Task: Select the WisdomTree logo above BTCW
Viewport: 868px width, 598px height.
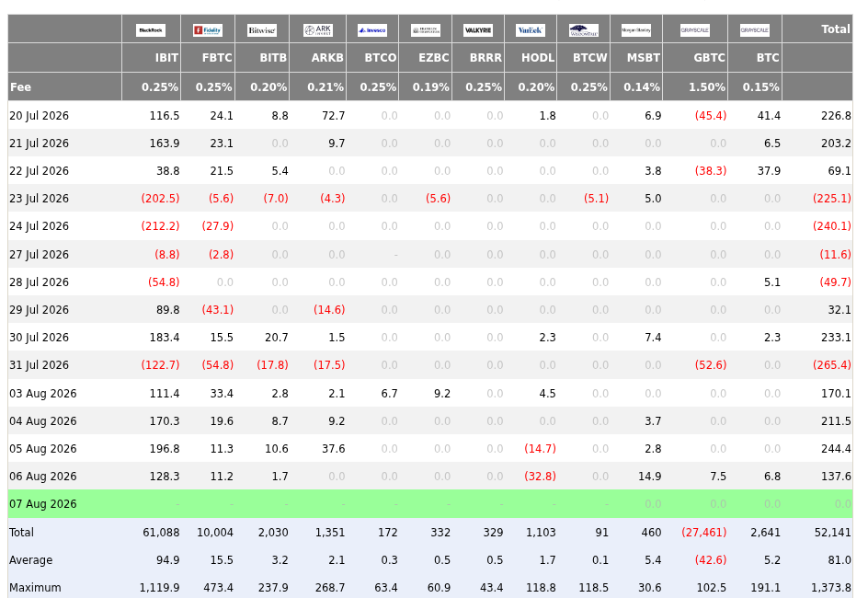Action: tap(584, 29)
